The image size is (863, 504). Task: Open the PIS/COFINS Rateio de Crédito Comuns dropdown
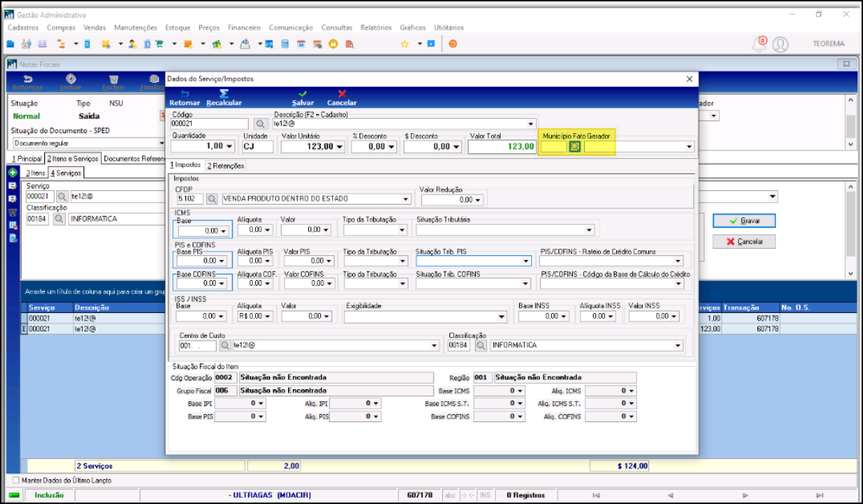click(678, 262)
